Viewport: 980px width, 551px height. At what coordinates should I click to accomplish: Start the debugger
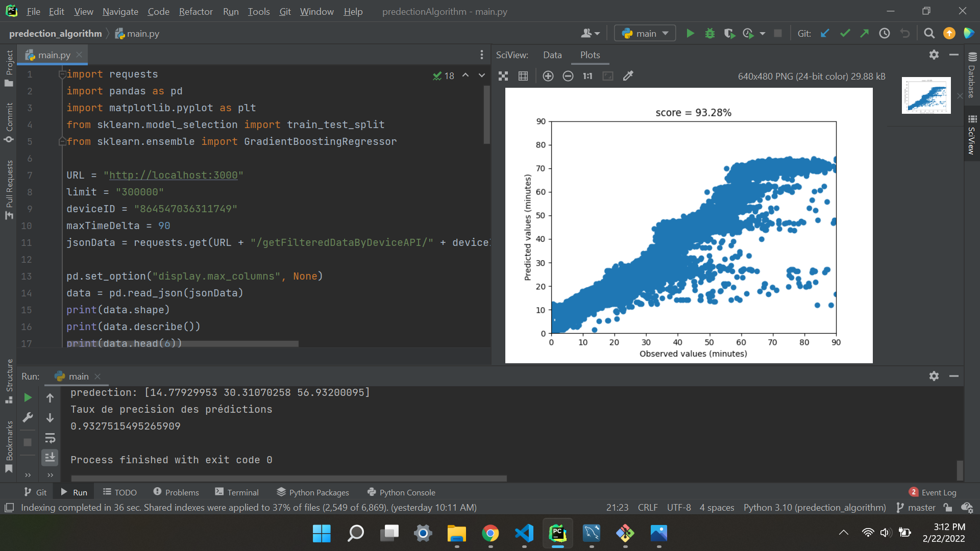click(709, 33)
